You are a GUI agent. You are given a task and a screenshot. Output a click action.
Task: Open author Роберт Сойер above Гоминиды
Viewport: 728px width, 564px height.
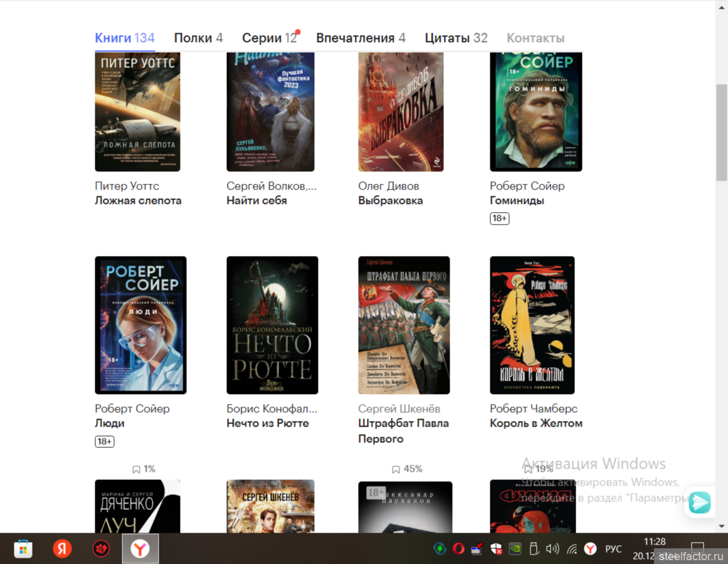coord(527,186)
